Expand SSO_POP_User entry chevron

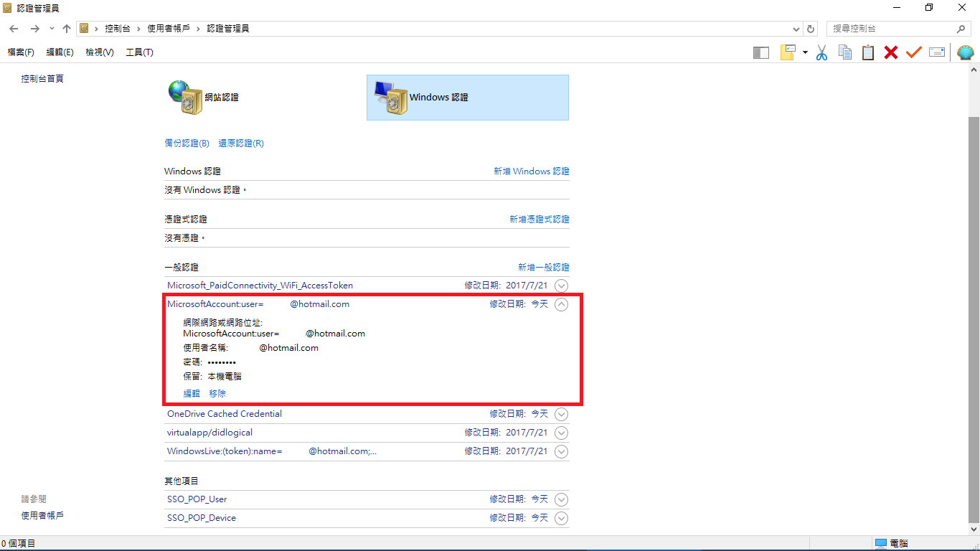tap(562, 499)
